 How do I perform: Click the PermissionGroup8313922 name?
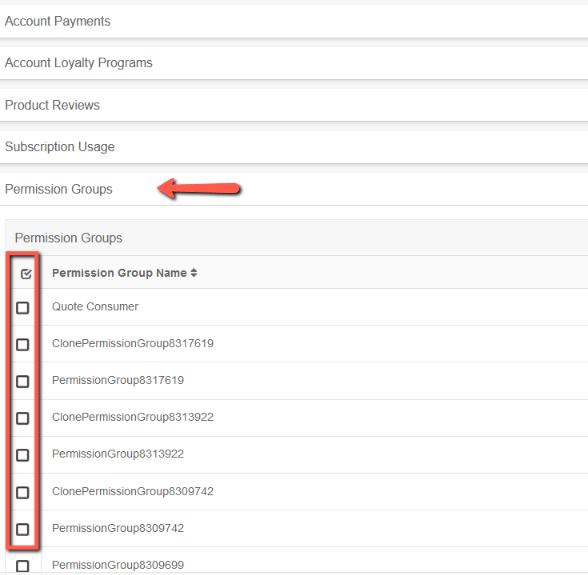[118, 454]
